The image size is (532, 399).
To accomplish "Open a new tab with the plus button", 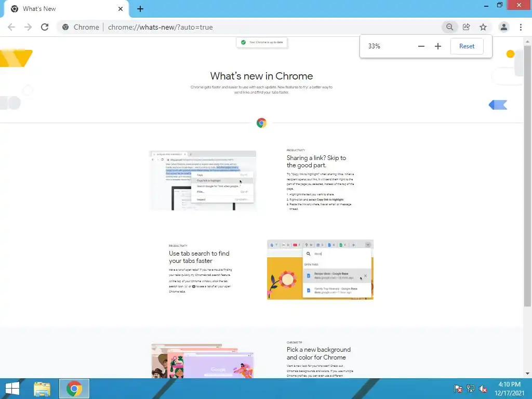I will (x=140, y=9).
